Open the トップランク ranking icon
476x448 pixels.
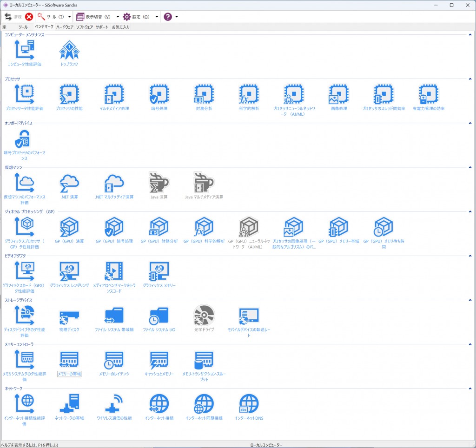69,50
